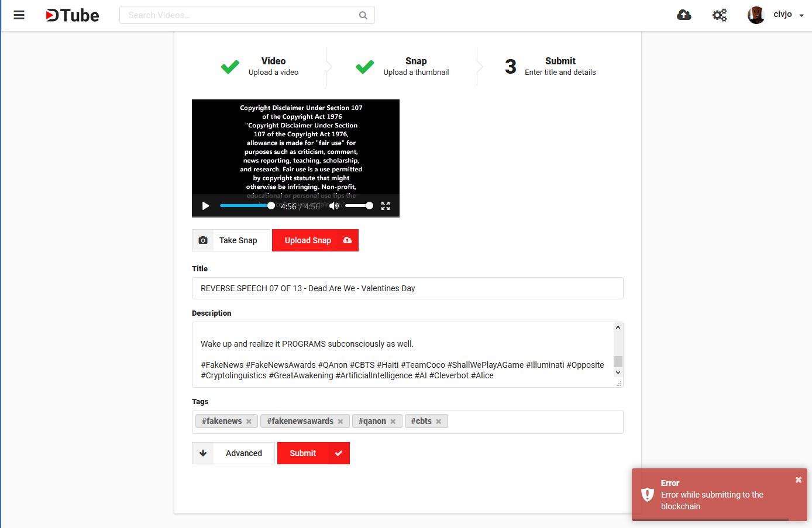Play the uploaded video preview
Image resolution: width=812 pixels, height=528 pixels.
[x=205, y=206]
